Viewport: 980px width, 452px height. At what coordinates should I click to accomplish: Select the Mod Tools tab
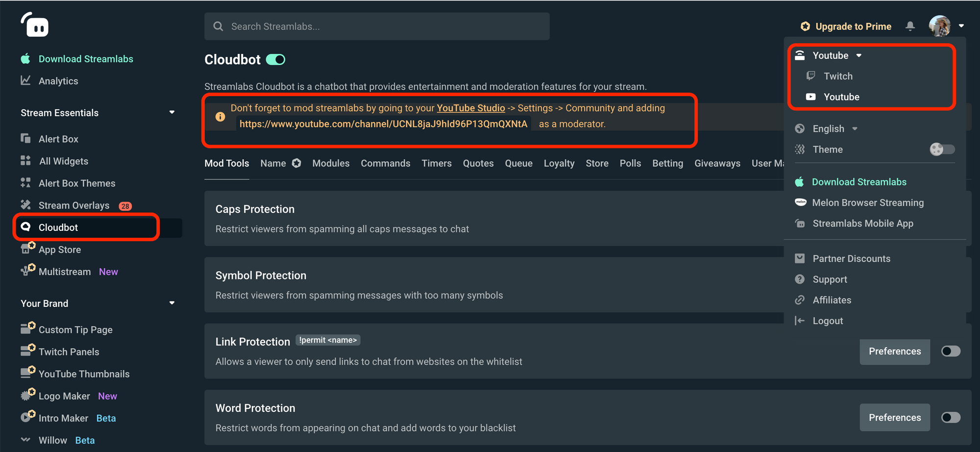(226, 163)
